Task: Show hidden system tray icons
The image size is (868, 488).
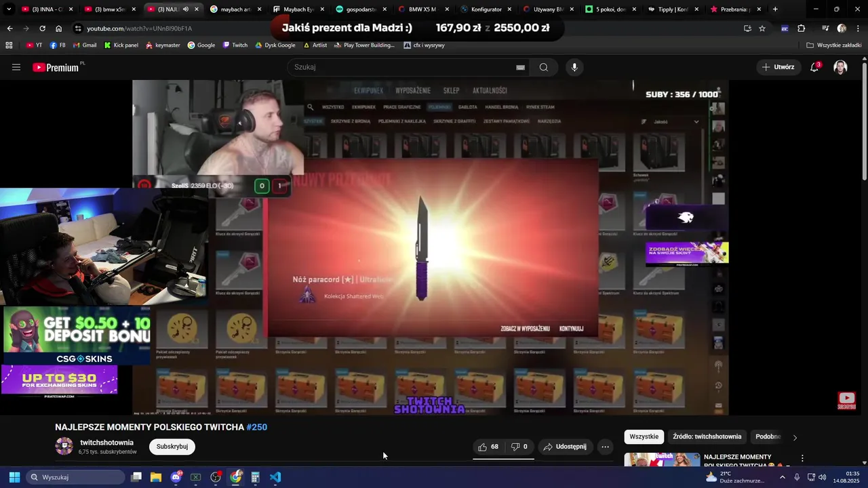Action: point(782,477)
